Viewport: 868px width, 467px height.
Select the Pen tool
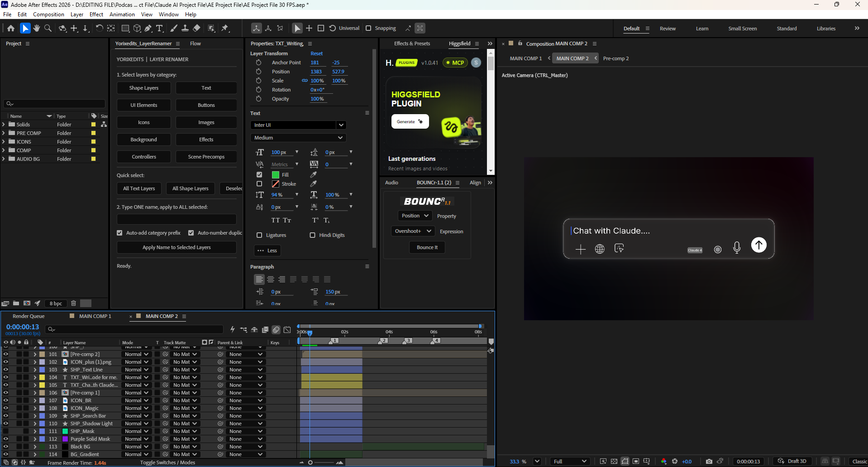[x=148, y=28]
